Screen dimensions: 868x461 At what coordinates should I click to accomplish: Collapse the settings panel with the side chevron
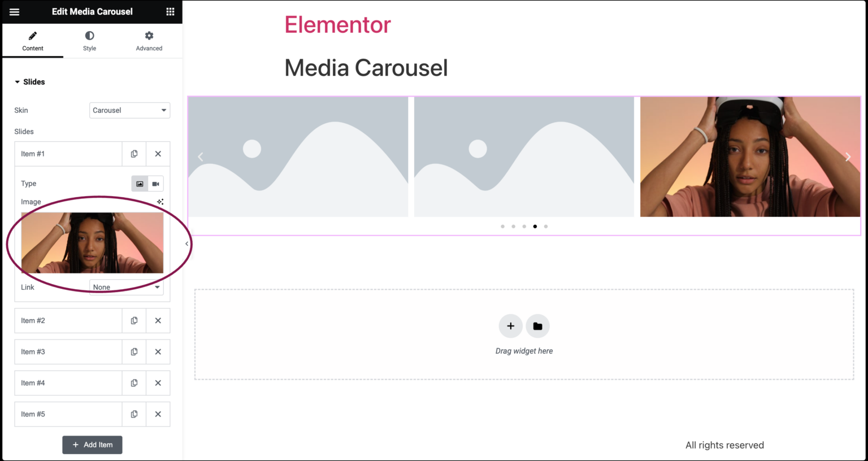click(186, 243)
